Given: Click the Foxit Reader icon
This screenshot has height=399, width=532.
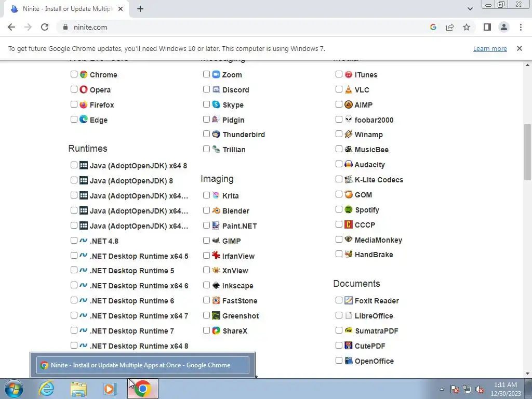Looking at the screenshot, I should pos(349,300).
